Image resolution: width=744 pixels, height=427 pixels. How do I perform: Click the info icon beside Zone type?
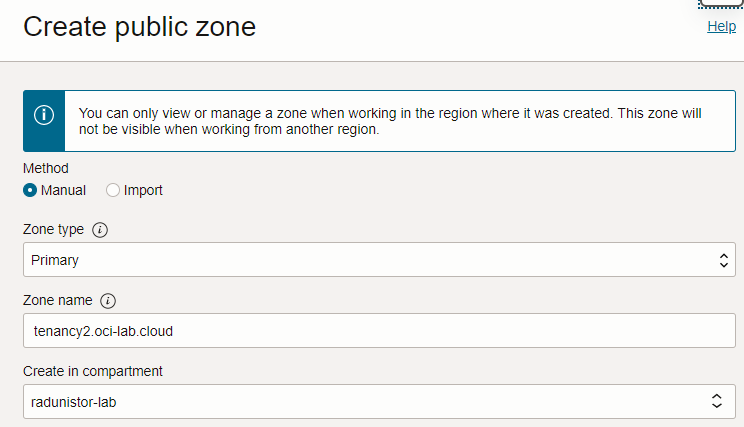click(x=100, y=229)
